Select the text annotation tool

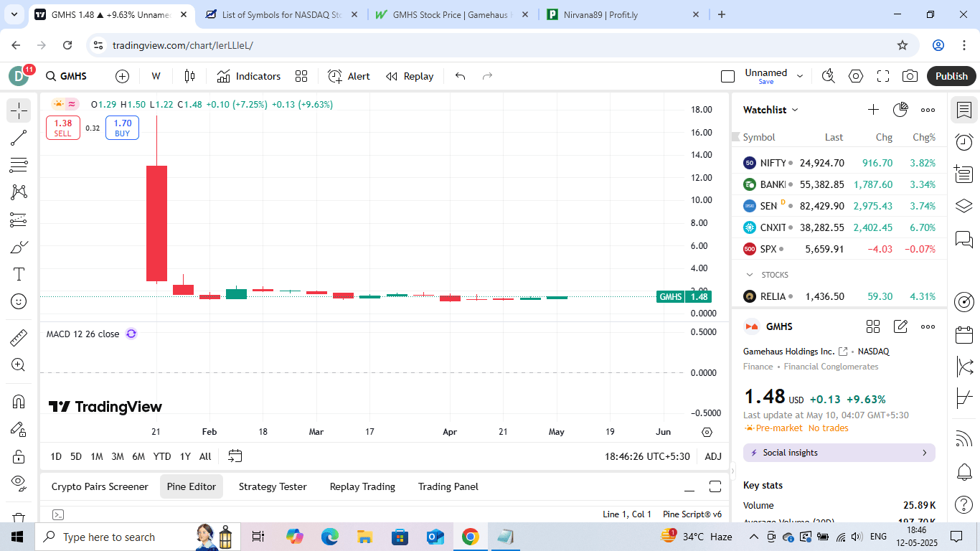19,274
